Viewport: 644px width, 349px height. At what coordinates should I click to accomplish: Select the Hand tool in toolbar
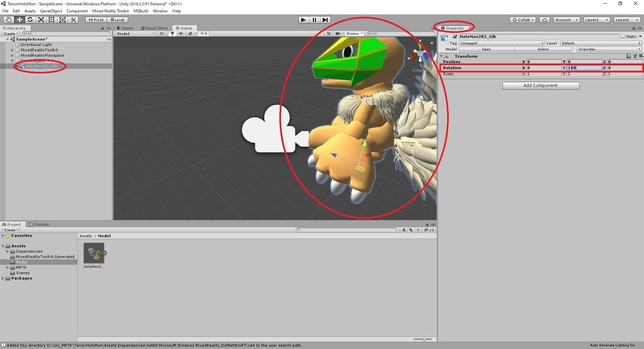pyautogui.click(x=9, y=20)
